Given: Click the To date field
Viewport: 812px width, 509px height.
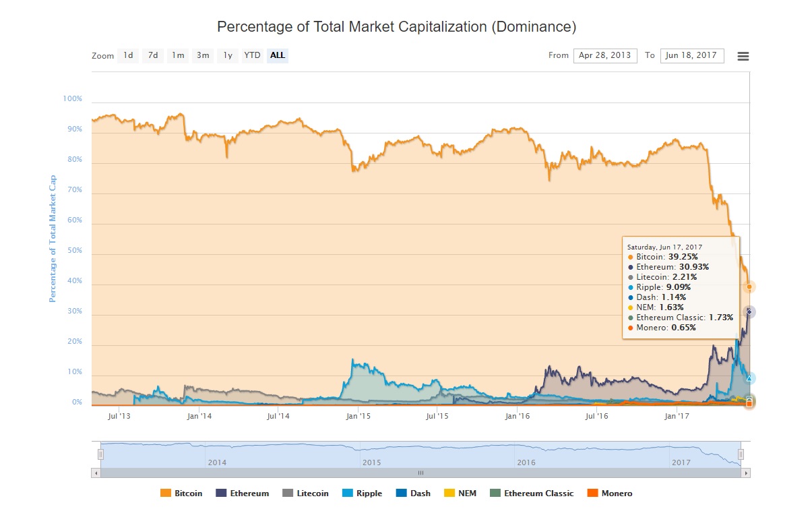Looking at the screenshot, I should tap(692, 55).
